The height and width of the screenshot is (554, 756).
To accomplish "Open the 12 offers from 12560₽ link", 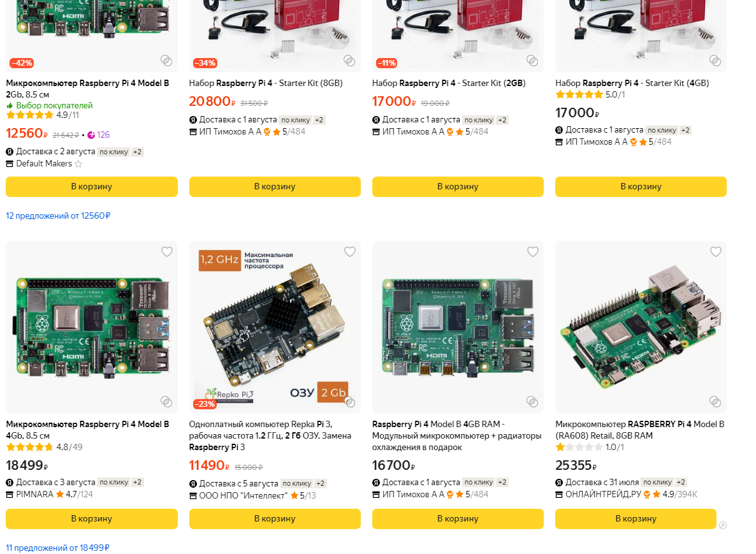I will pos(58,216).
